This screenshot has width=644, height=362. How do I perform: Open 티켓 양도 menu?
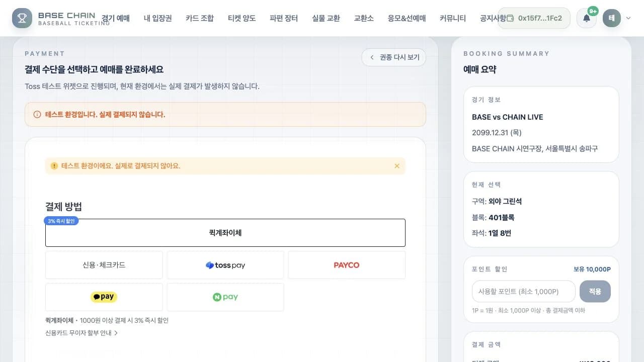point(242,18)
